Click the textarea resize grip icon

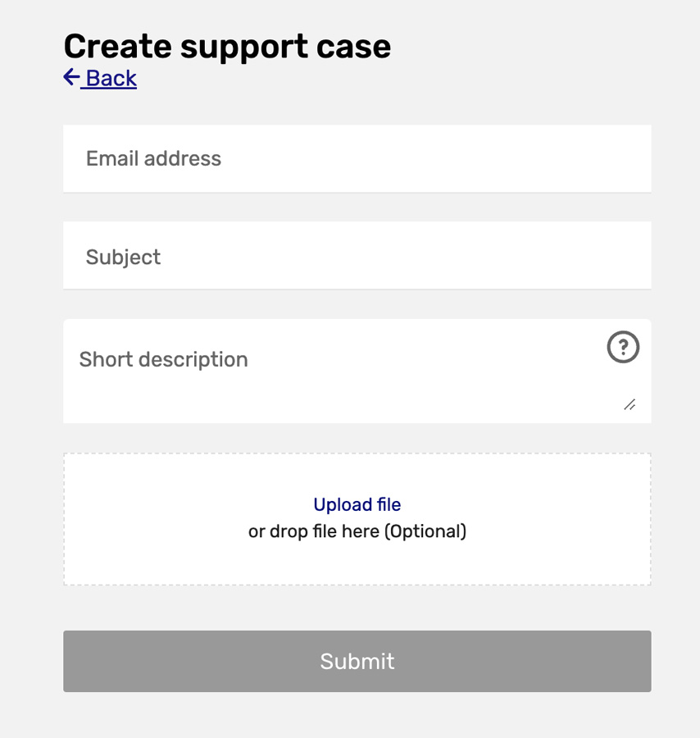pyautogui.click(x=630, y=404)
